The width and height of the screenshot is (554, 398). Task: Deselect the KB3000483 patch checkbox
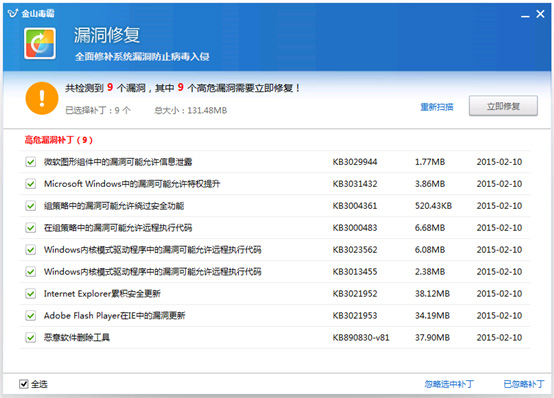[31, 228]
